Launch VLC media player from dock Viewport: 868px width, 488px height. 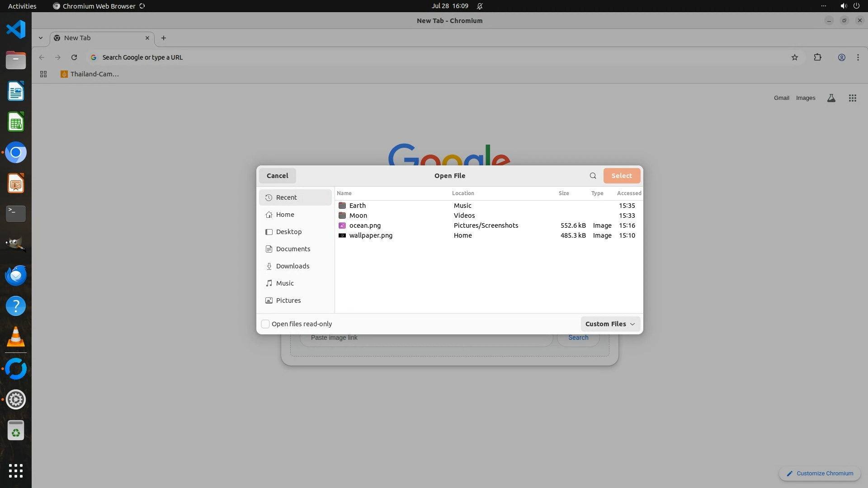tap(16, 337)
